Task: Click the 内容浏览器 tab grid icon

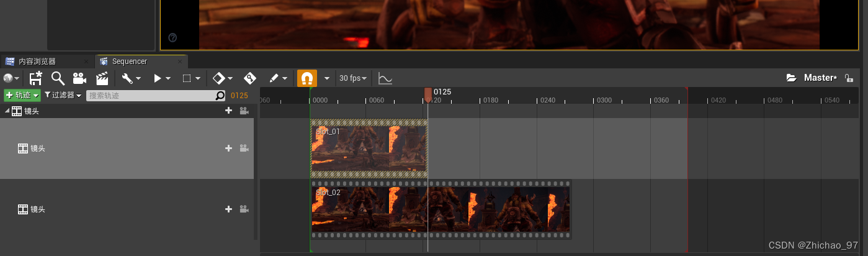Action: point(10,62)
